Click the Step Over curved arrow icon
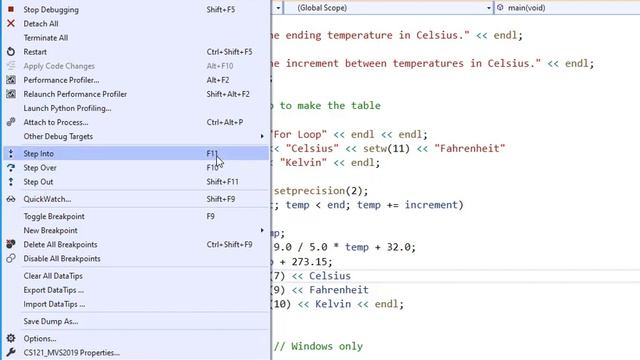Viewport: 640px width, 360px height. point(11,168)
